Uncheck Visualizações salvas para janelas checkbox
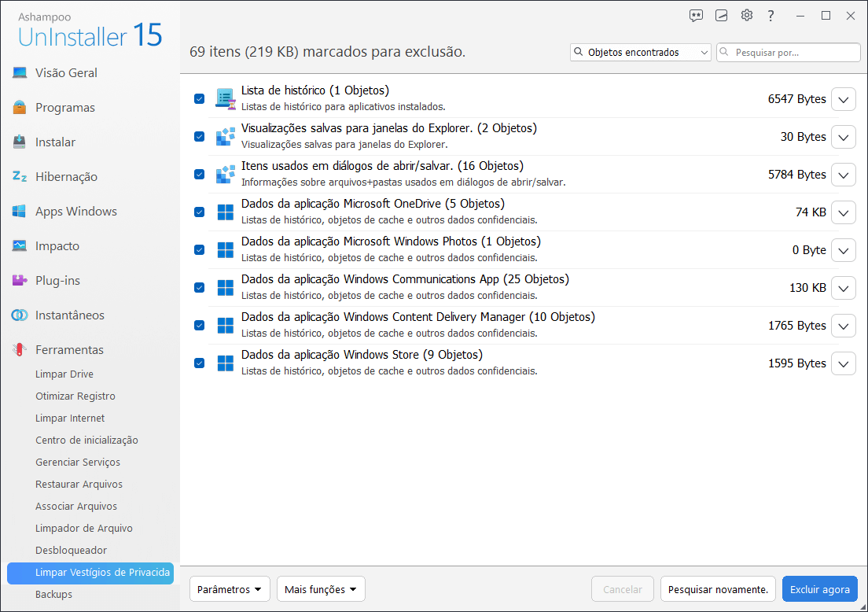Screen dimensions: 868x612 click(199, 136)
